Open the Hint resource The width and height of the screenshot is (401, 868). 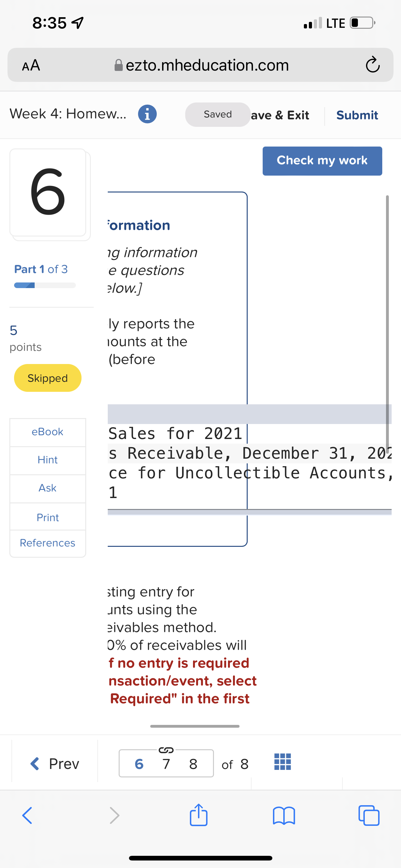pyautogui.click(x=47, y=460)
